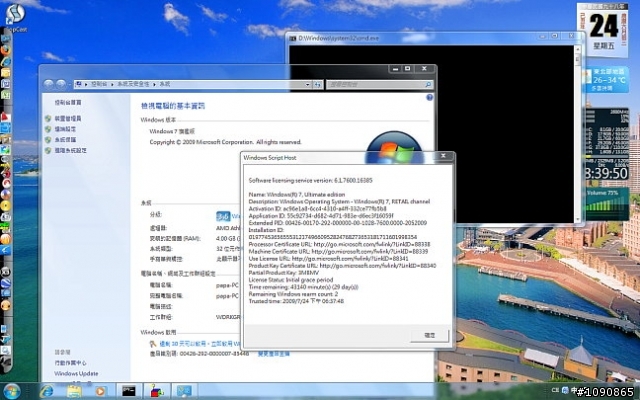Click 系統及安全性 in the breadcrumb path
The height and width of the screenshot is (400, 640).
coord(133,84)
